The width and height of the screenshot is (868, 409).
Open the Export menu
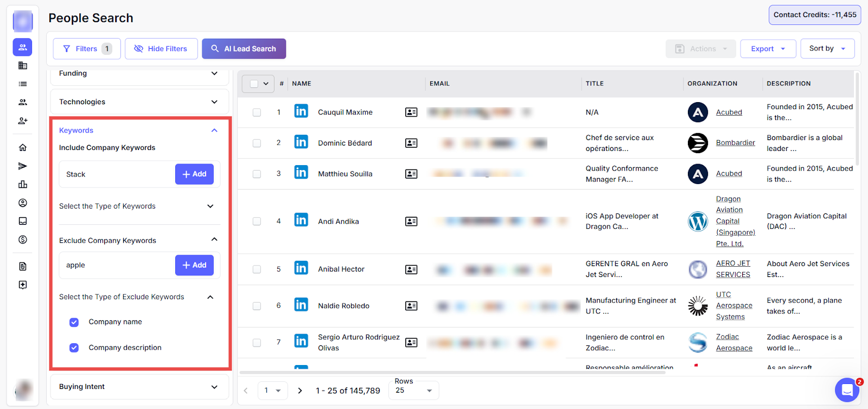coord(768,49)
